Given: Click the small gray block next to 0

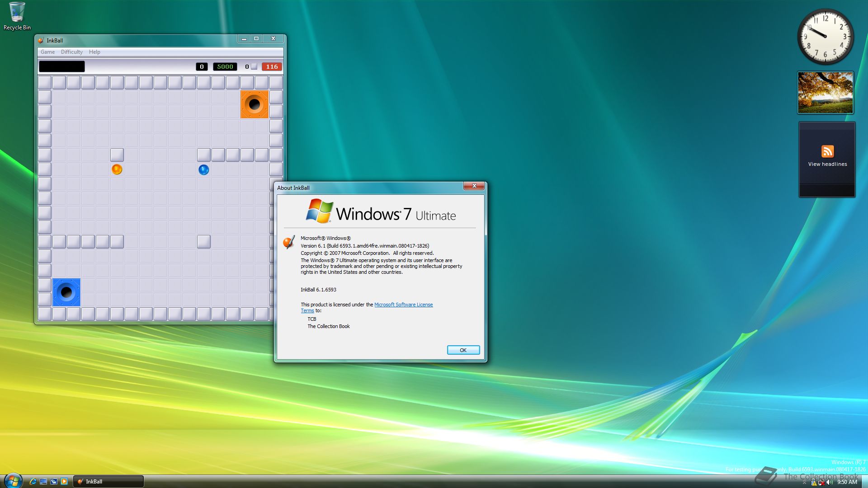Looking at the screenshot, I should [254, 66].
